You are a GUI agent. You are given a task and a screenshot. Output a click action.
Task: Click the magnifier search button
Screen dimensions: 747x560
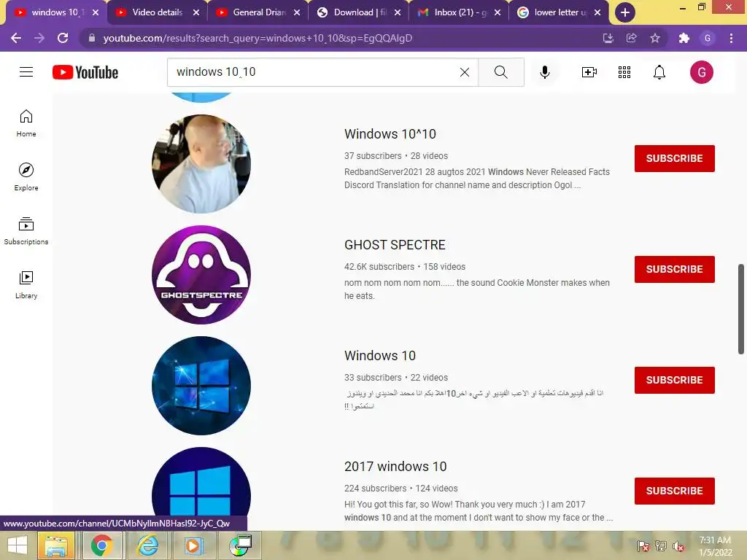[x=500, y=72]
